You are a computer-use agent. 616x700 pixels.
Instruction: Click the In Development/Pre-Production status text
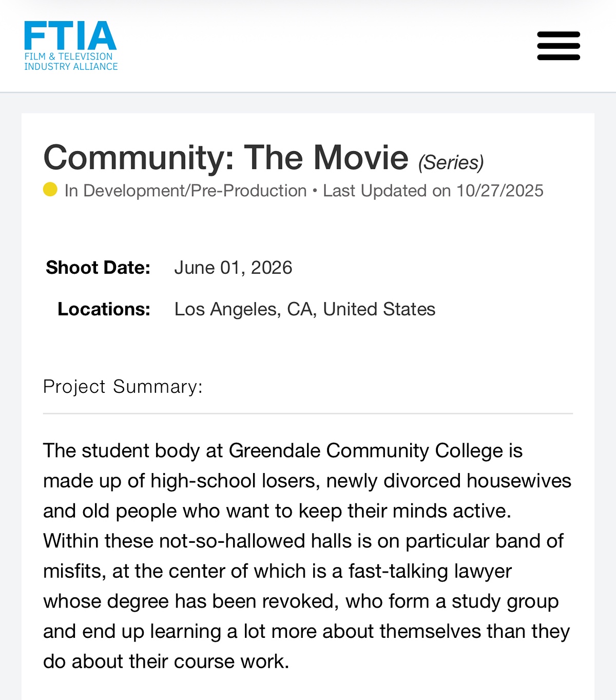coord(185,191)
